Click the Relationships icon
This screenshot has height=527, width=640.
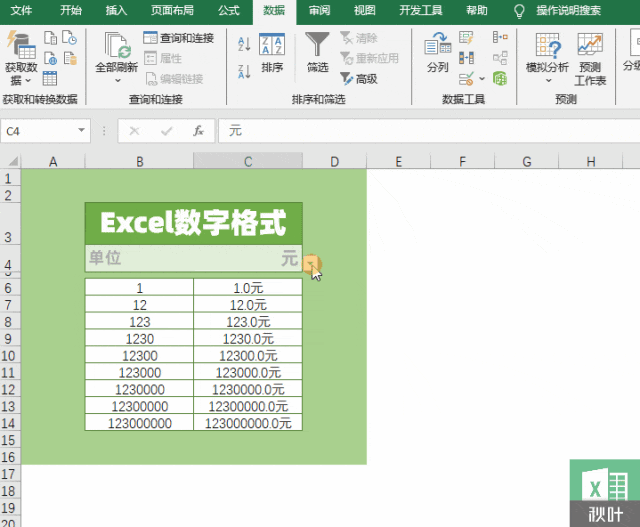point(500,58)
